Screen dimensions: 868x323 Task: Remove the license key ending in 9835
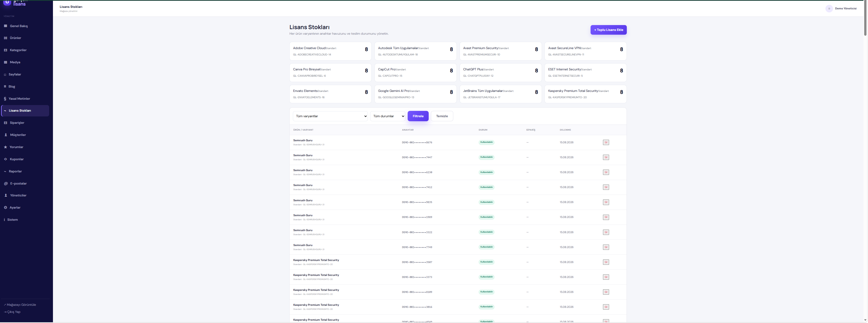point(606,203)
